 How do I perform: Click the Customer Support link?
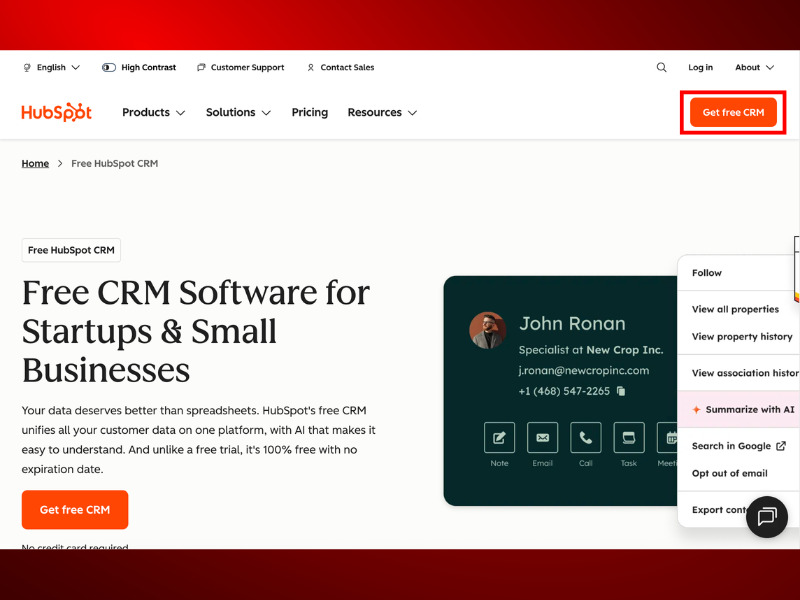247,67
